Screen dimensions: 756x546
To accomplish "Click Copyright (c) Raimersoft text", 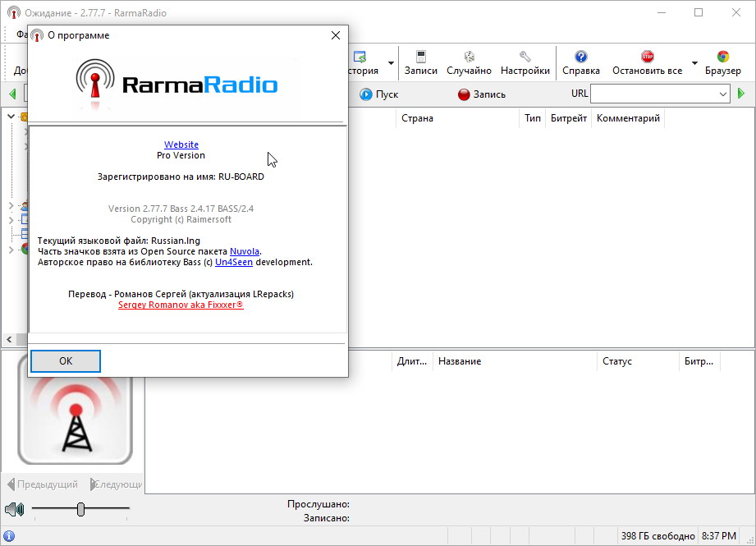I will [x=181, y=219].
